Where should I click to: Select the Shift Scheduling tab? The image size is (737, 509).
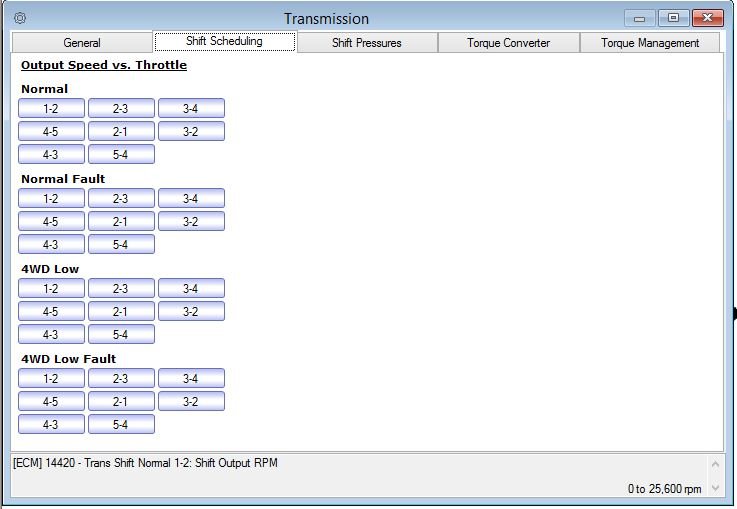click(x=225, y=41)
